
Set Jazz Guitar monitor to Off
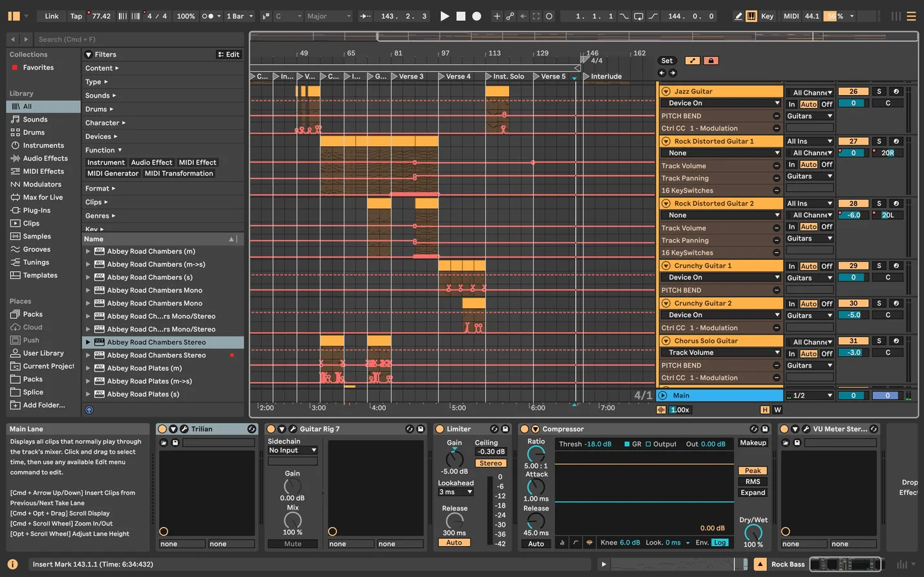tap(827, 104)
